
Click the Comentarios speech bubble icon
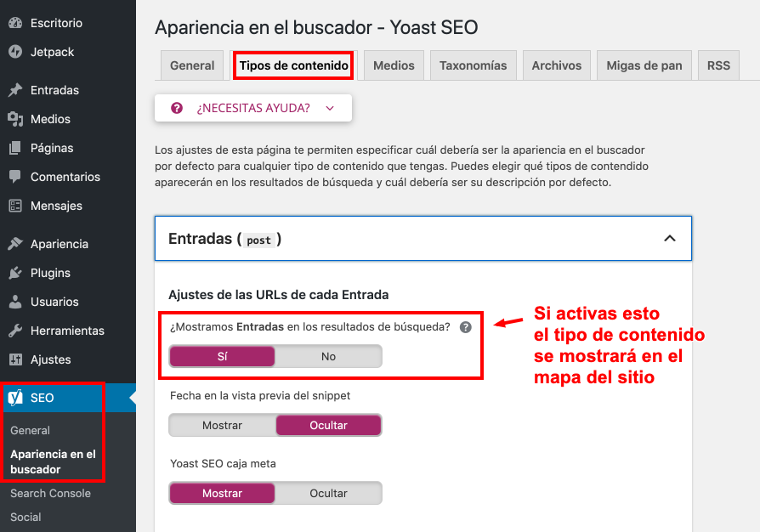(15, 177)
